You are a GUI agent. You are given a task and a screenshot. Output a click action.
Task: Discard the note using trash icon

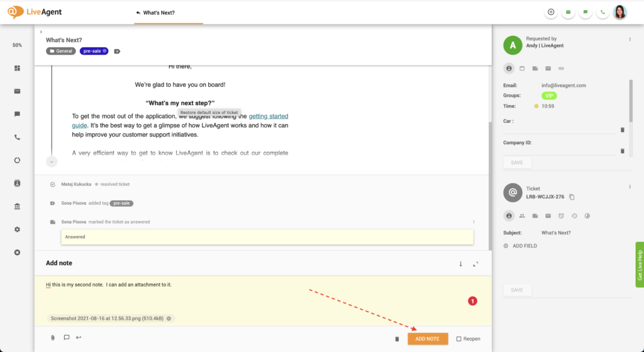click(x=397, y=339)
